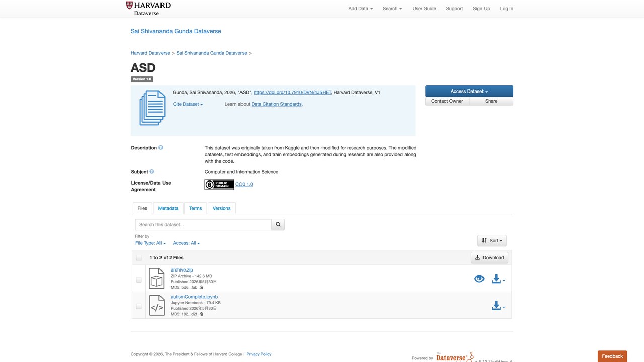Click the dataset documents icon

pyautogui.click(x=152, y=108)
